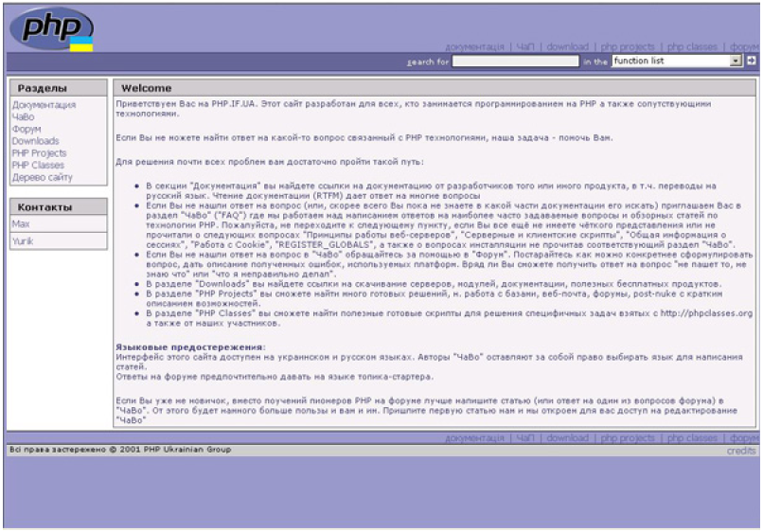
Task: Open contact 'Yurik' in Контакты
Action: (x=23, y=241)
